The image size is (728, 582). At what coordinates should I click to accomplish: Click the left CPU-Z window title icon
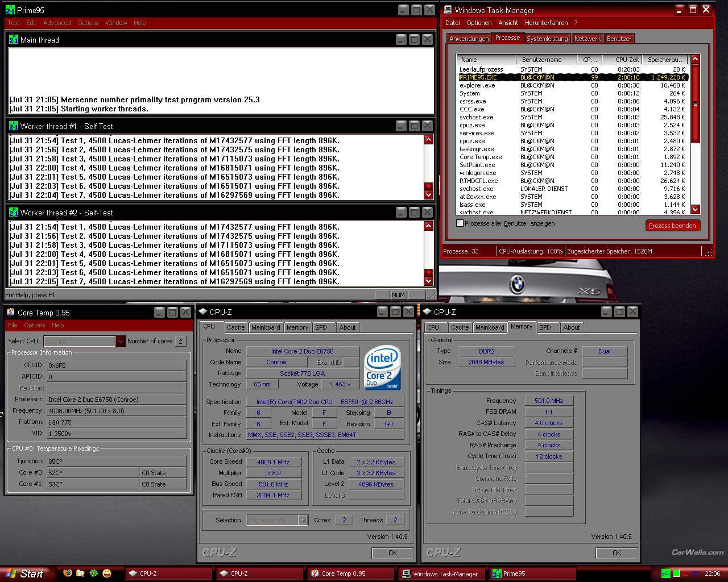tap(203, 311)
